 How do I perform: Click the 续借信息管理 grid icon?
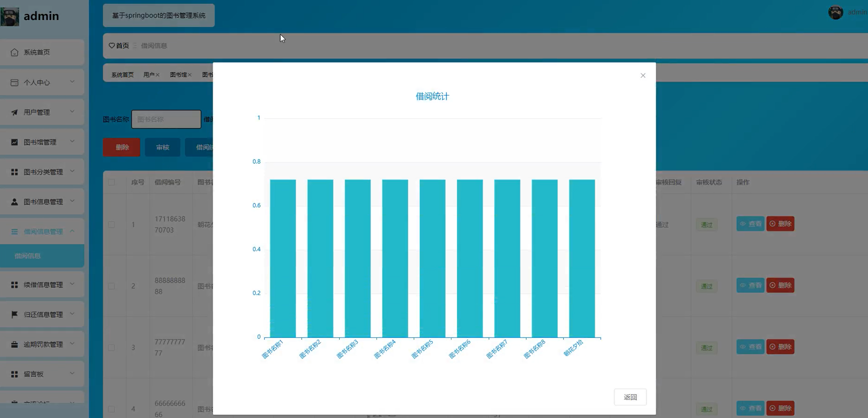click(14, 284)
